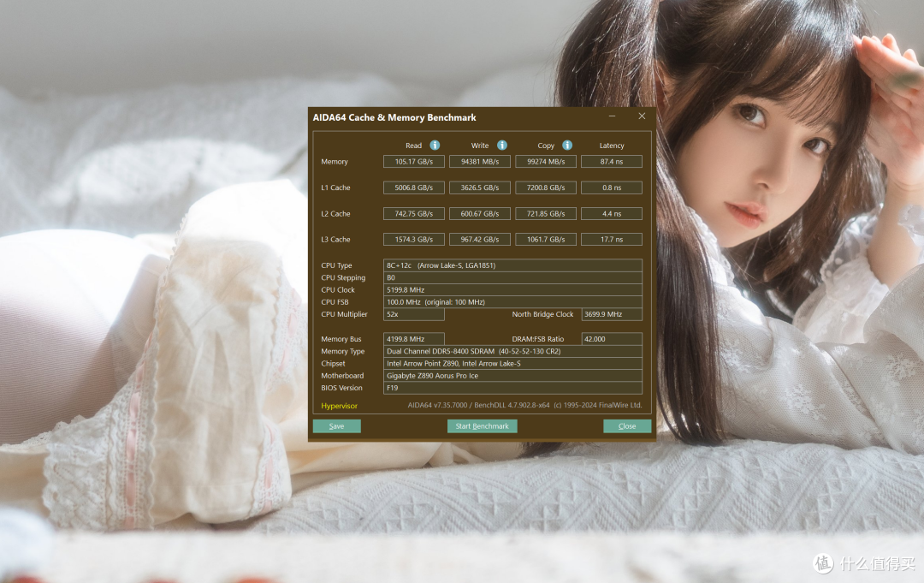
Task: Select L3 Cache Read value 1574.3 GB/s
Action: point(414,240)
